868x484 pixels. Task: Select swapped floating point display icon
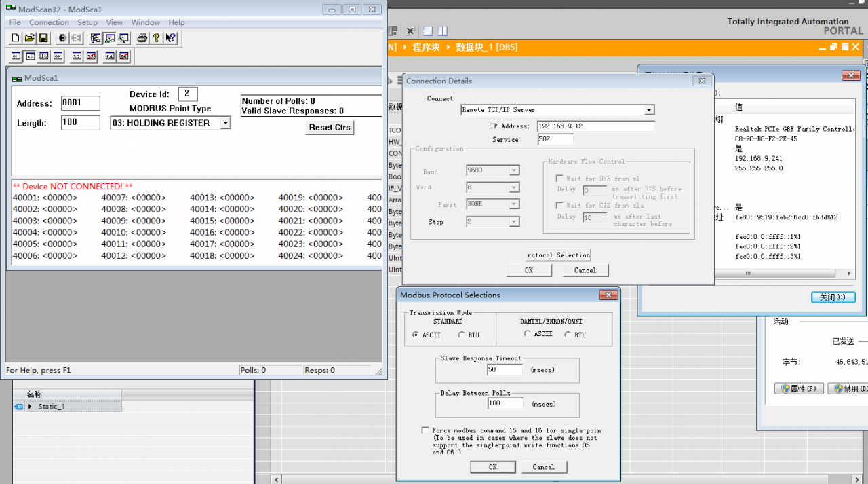[91, 56]
